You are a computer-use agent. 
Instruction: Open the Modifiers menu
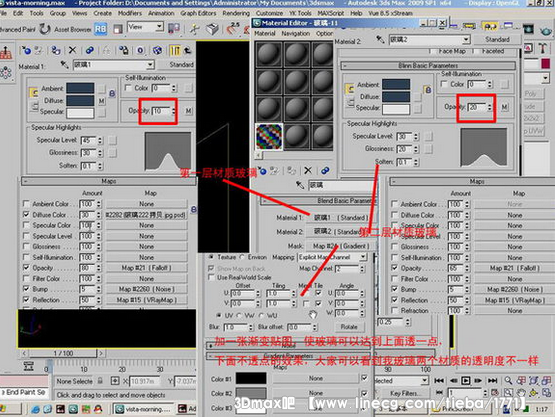pyautogui.click(x=130, y=13)
